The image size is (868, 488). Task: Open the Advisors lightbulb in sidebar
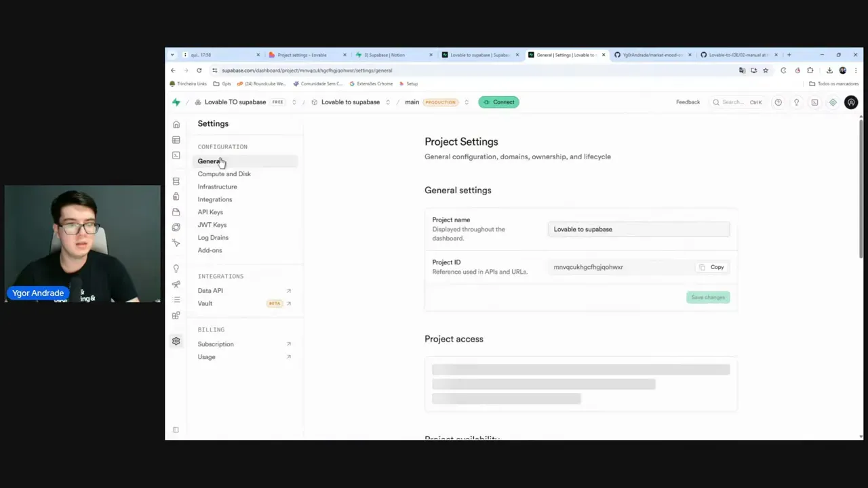[x=176, y=269]
